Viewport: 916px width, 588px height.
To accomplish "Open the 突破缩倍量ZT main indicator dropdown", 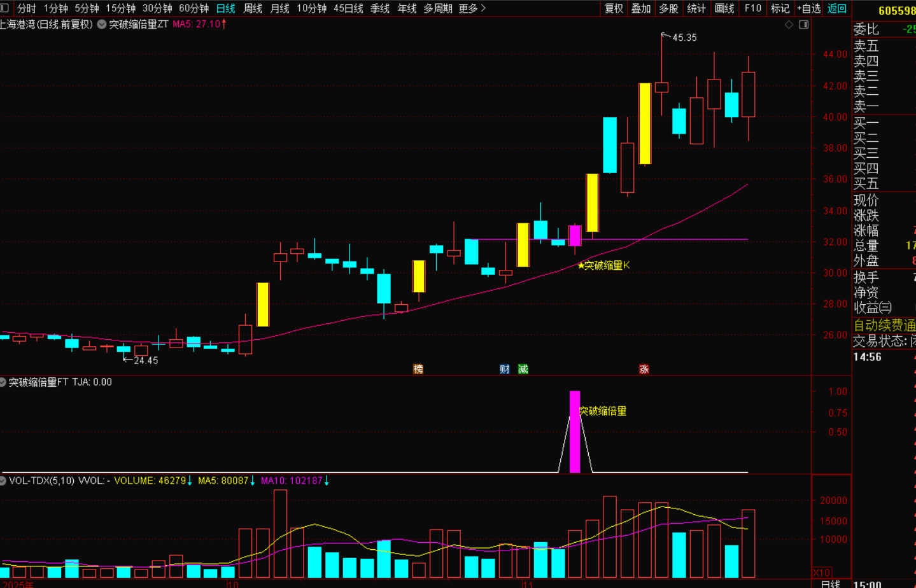I will pyautogui.click(x=102, y=24).
